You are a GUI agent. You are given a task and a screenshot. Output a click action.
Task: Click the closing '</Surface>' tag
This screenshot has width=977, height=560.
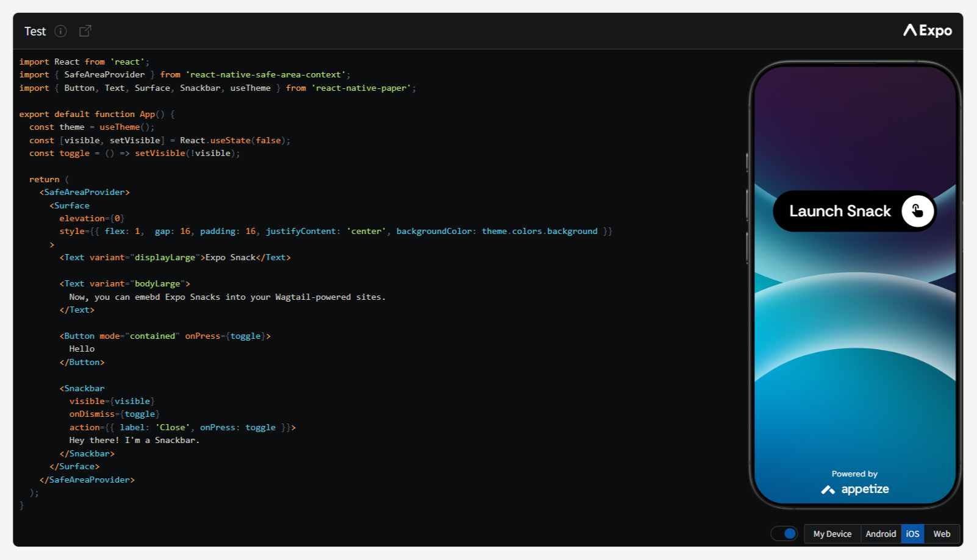point(74,467)
